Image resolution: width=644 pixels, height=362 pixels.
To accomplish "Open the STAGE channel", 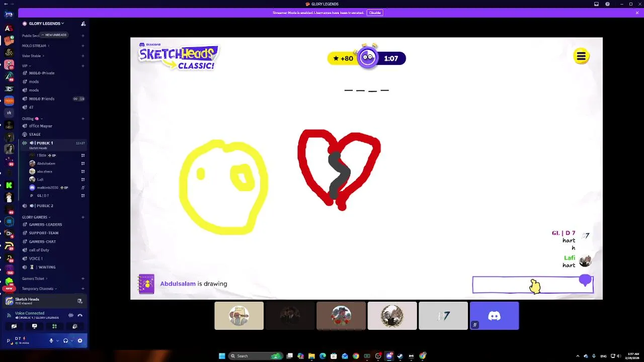I will pos(54,134).
